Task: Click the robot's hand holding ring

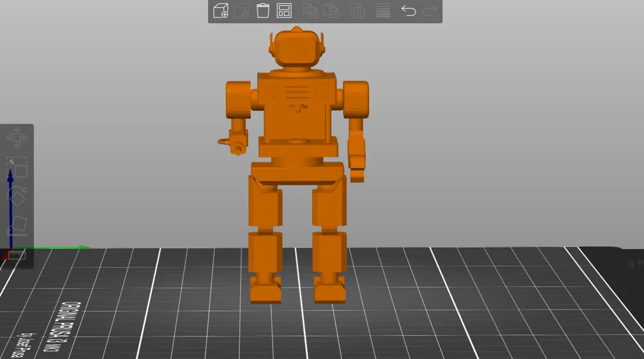Action: (234, 143)
